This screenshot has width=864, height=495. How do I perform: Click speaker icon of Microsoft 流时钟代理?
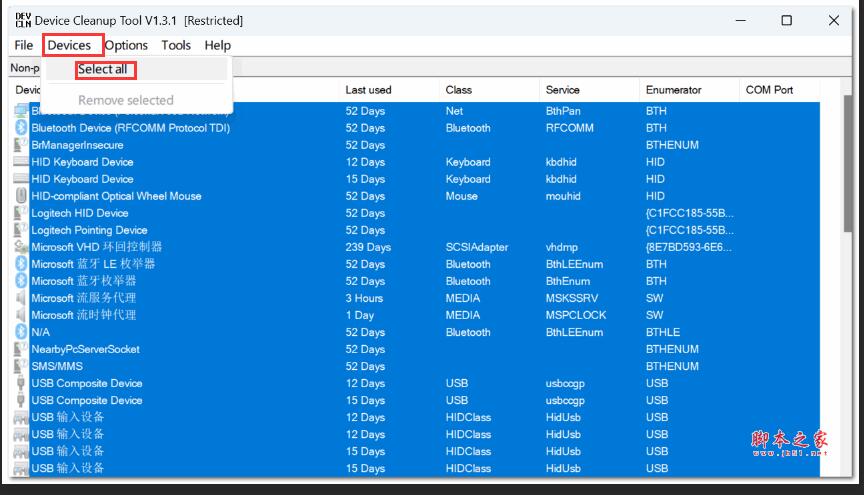click(21, 315)
